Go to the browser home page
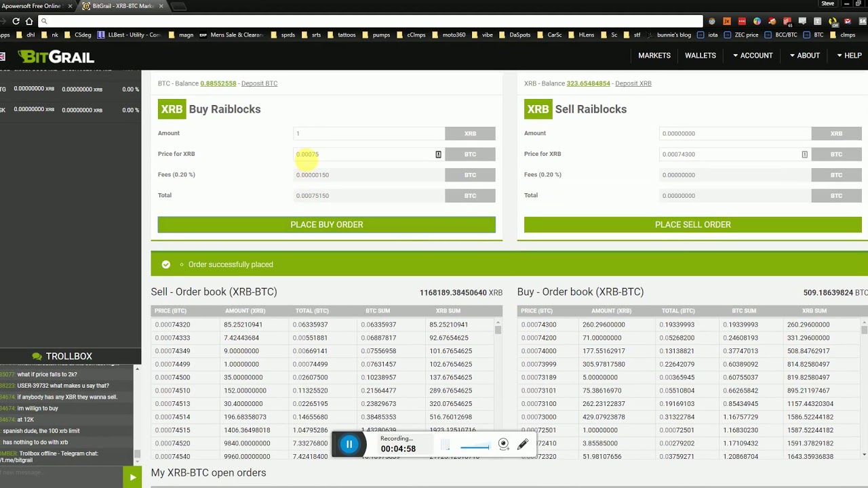This screenshot has height=488, width=868. 29,21
